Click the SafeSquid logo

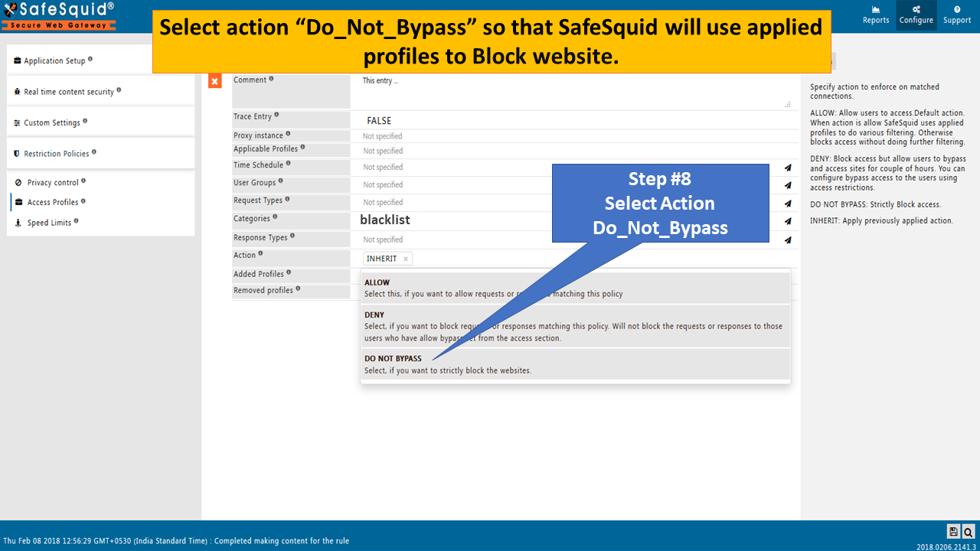[x=59, y=15]
